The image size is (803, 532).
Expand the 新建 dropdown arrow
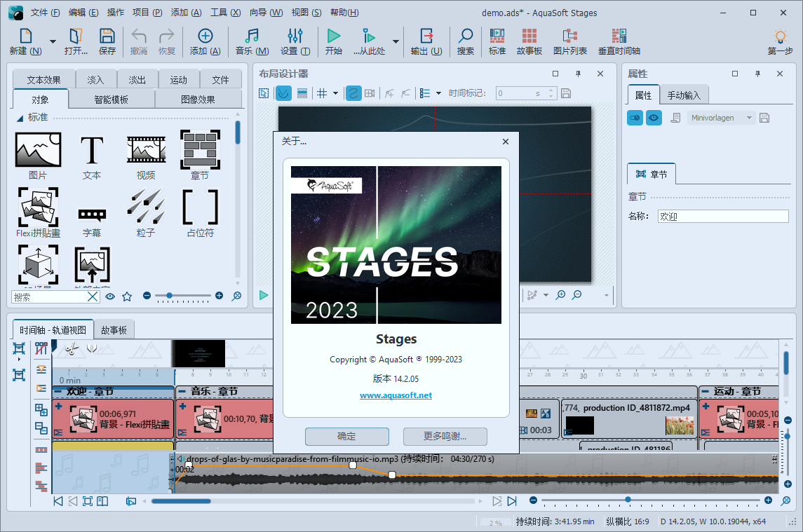coord(53,41)
